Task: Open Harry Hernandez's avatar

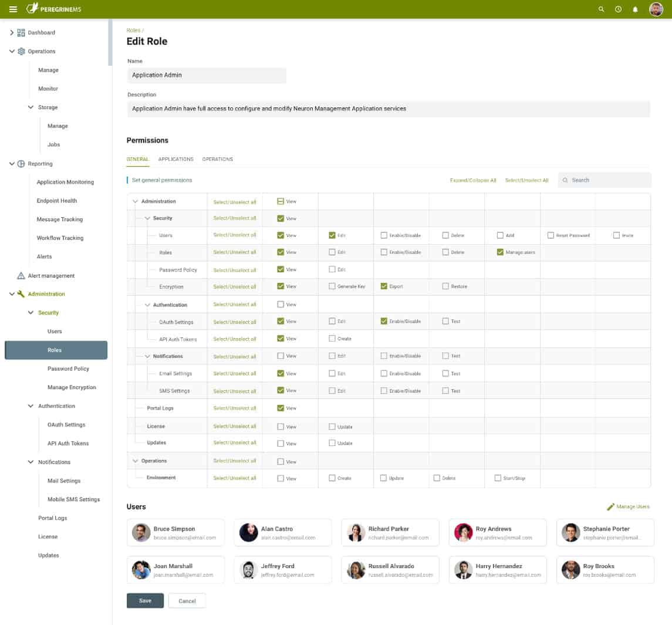Action: click(x=463, y=570)
